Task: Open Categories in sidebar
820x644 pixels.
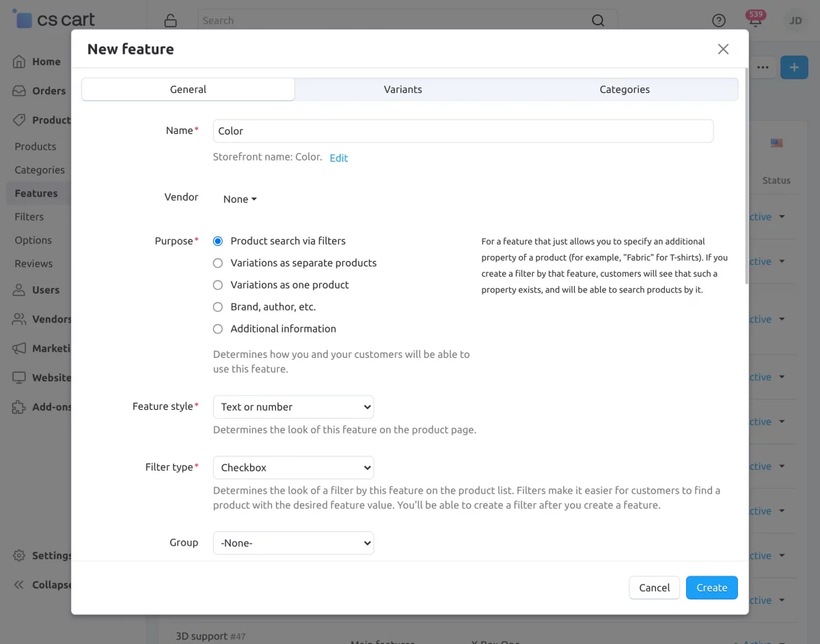Action: click(x=40, y=170)
